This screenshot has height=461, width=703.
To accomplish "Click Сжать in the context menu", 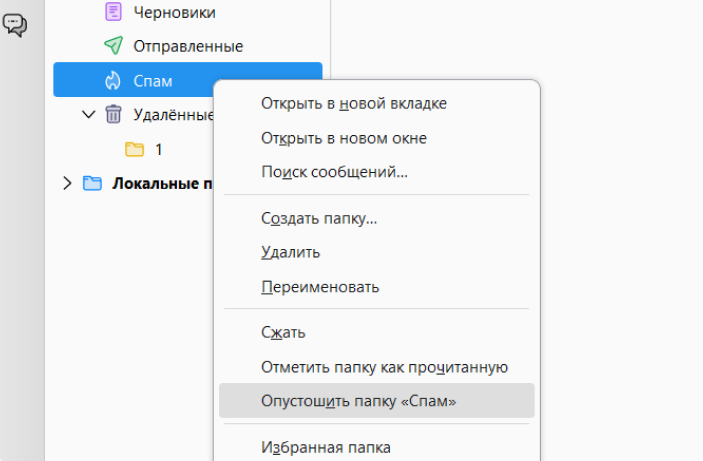I will 283,332.
